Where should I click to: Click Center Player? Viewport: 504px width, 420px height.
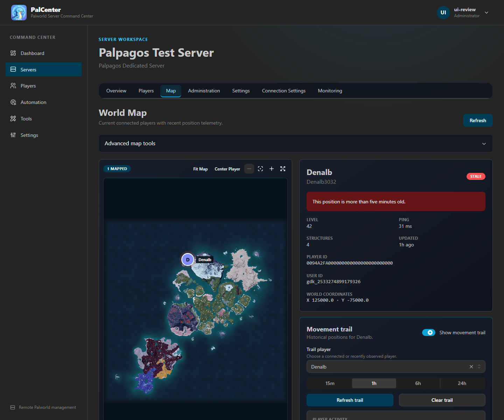[x=227, y=169]
